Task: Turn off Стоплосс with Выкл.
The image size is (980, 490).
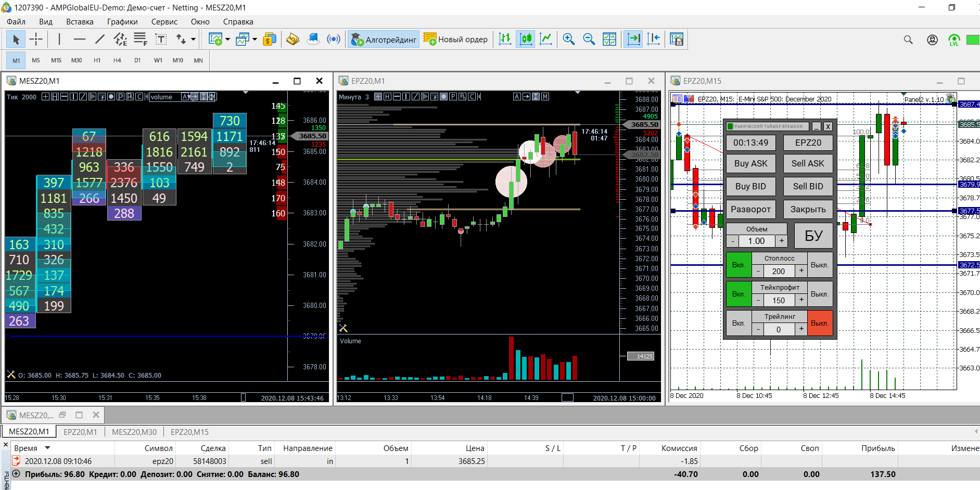Action: 820,265
